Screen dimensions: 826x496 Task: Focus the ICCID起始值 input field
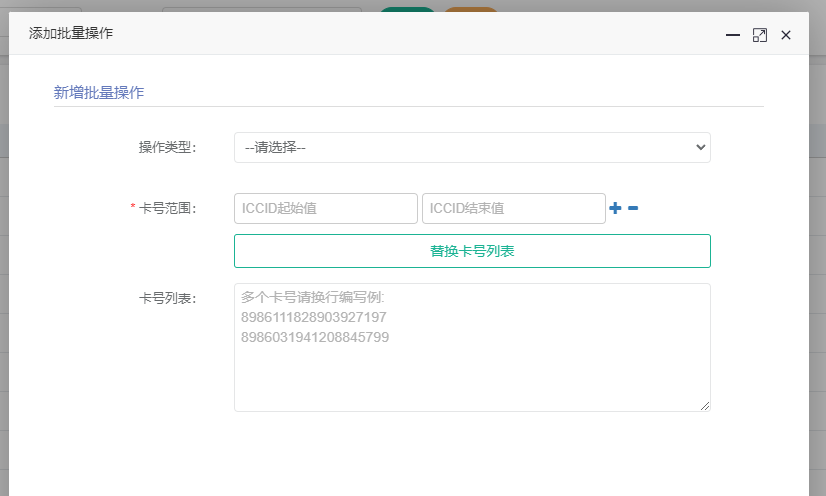326,209
